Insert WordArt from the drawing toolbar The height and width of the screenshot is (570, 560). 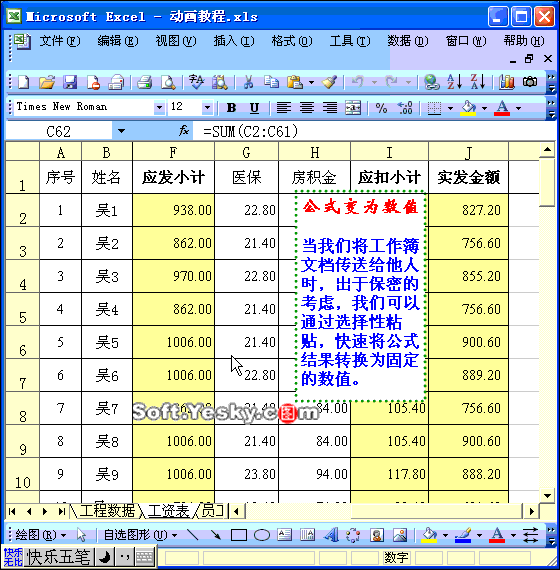click(x=331, y=535)
